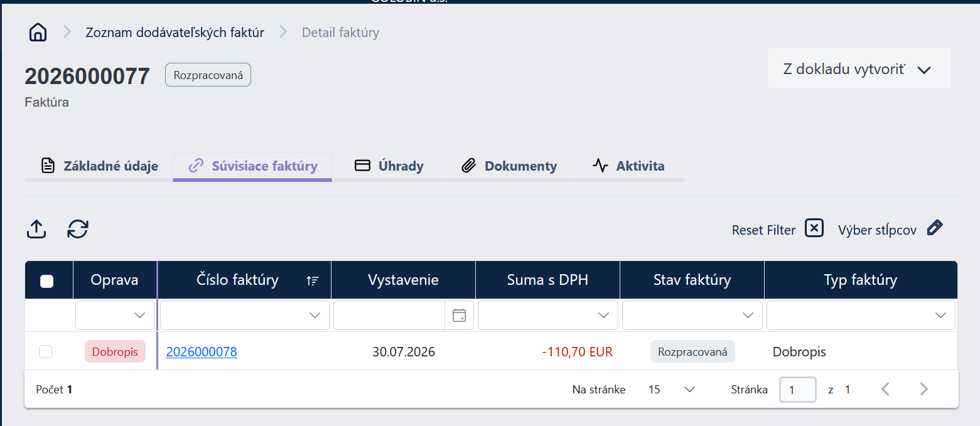Open the Úhrady tab
This screenshot has height=426, width=980.
click(x=389, y=166)
